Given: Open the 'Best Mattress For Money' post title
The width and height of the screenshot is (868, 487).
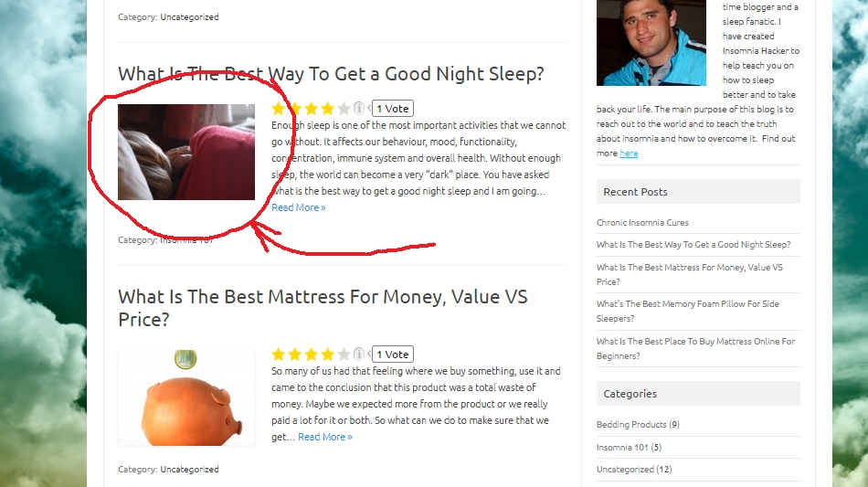Looking at the screenshot, I should 323,308.
